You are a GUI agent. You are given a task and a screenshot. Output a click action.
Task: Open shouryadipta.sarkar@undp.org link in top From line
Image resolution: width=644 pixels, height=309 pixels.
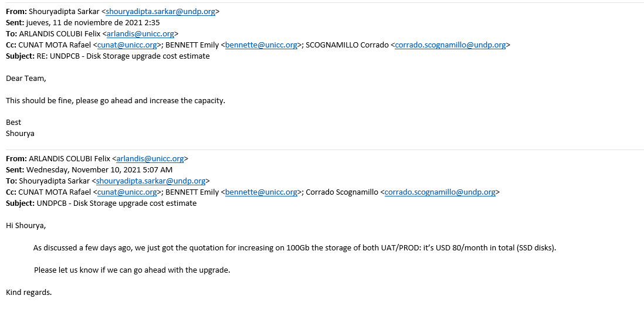pyautogui.click(x=160, y=12)
